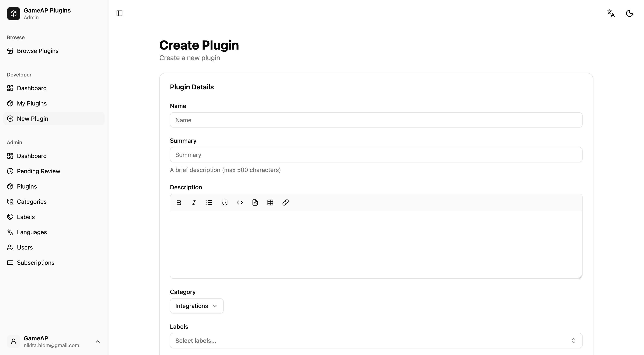Open the Integrations category dropdown

pos(197,306)
